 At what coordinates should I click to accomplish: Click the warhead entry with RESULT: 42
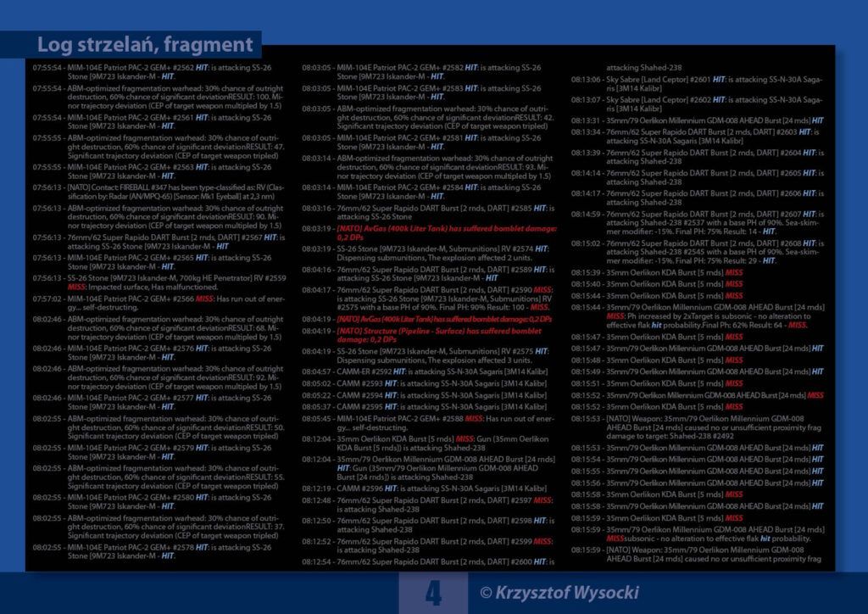pos(429,117)
